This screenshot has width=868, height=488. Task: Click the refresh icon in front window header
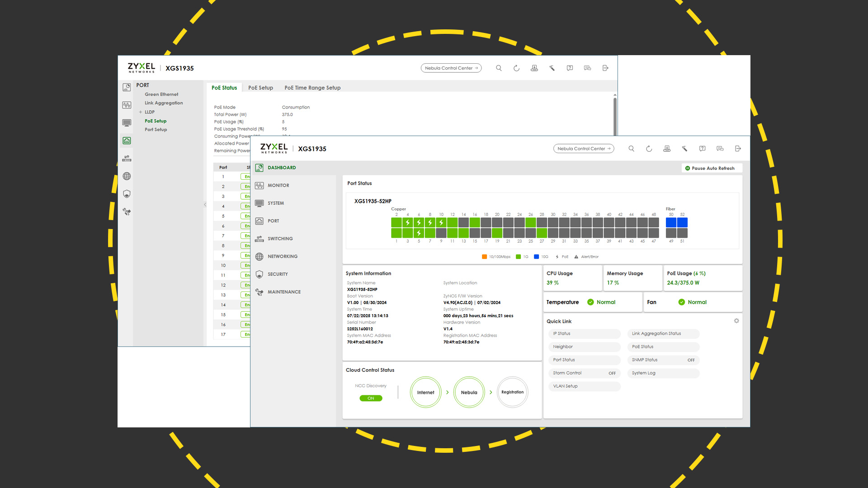649,149
